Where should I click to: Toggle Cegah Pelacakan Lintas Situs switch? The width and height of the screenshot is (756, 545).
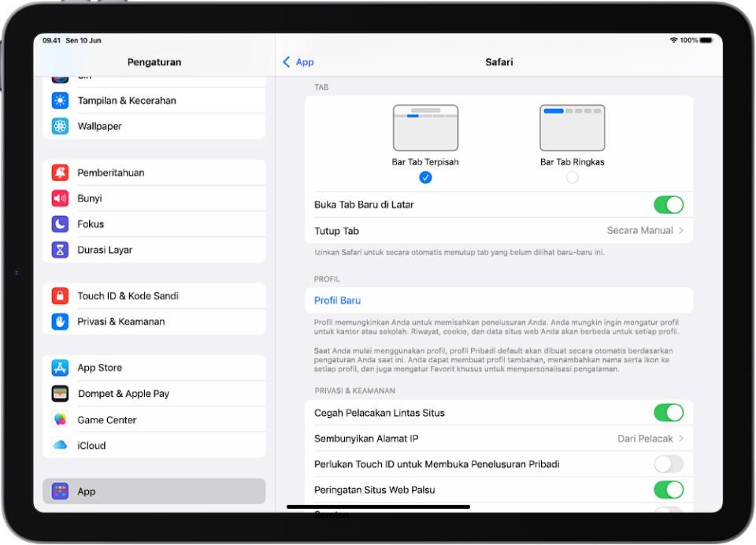pos(669,413)
